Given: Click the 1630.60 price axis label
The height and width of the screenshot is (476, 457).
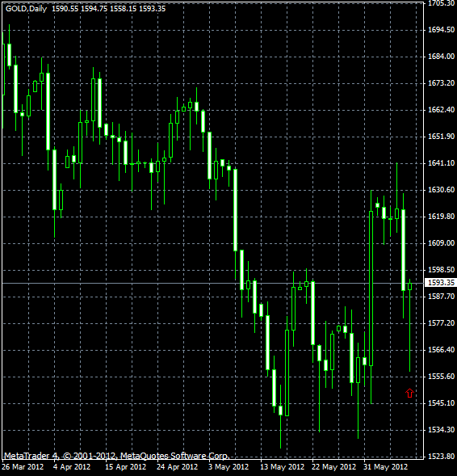Looking at the screenshot, I should point(441,190).
